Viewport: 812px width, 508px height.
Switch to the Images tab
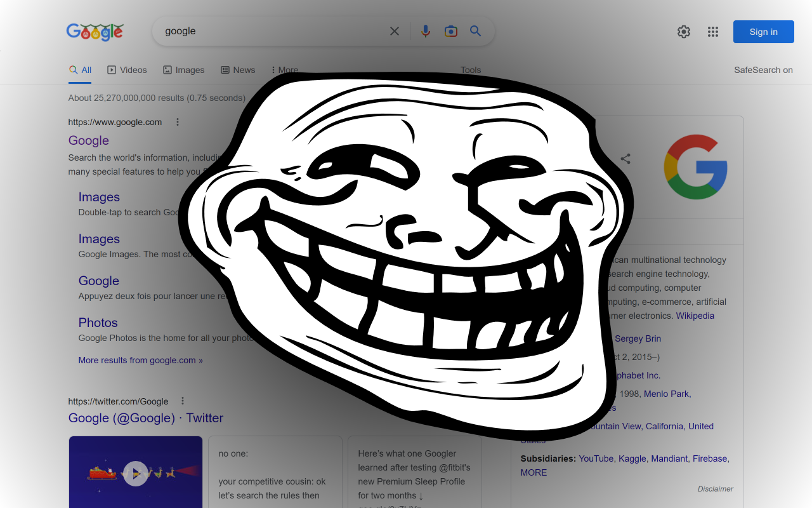183,70
